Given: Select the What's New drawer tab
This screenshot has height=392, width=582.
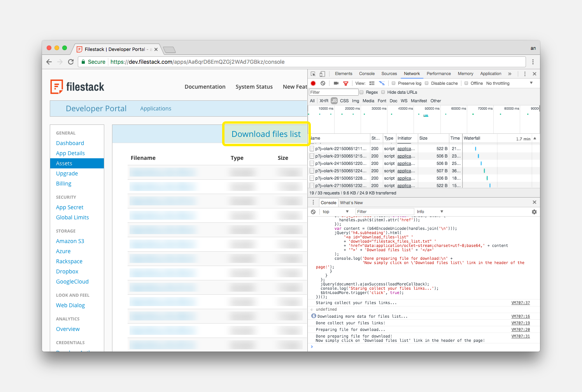Looking at the screenshot, I should point(351,203).
